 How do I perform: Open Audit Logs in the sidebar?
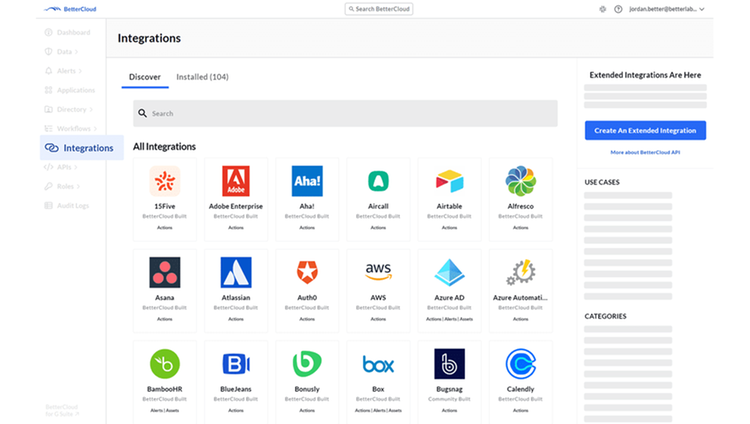(66, 205)
